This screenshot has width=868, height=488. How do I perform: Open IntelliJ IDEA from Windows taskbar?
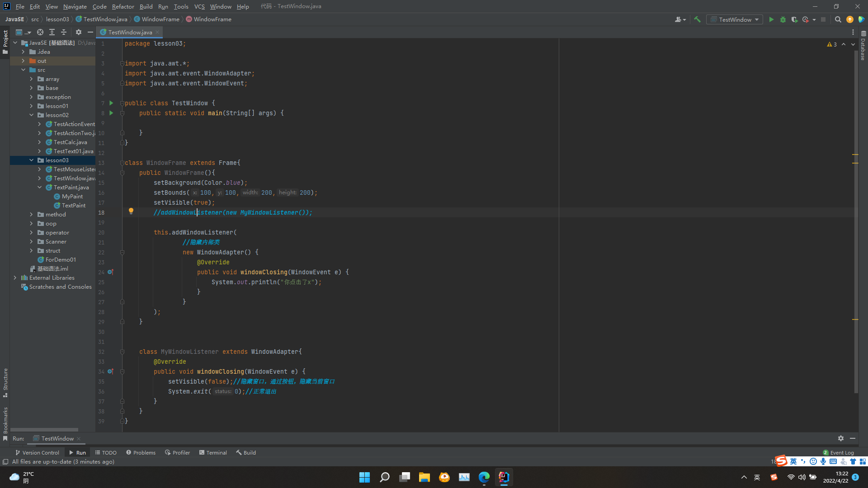tap(504, 477)
